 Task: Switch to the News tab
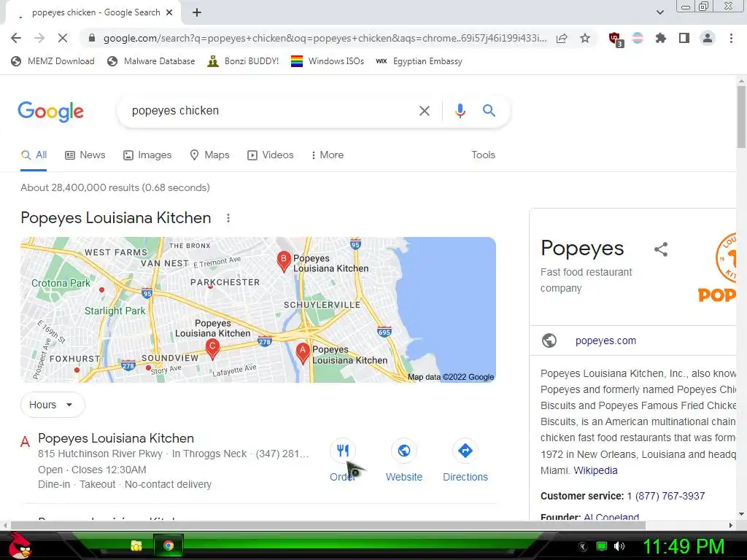coord(85,155)
